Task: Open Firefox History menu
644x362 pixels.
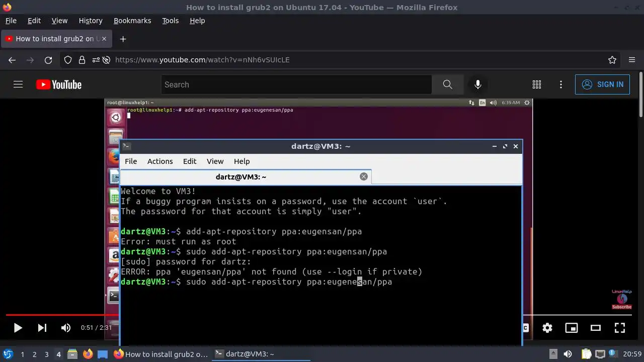Action: pyautogui.click(x=91, y=21)
